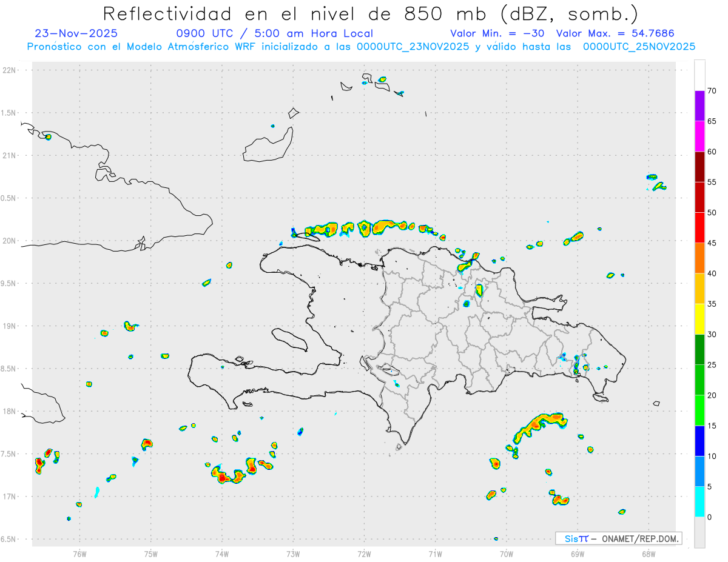Select the orange color scale segment

click(x=699, y=258)
